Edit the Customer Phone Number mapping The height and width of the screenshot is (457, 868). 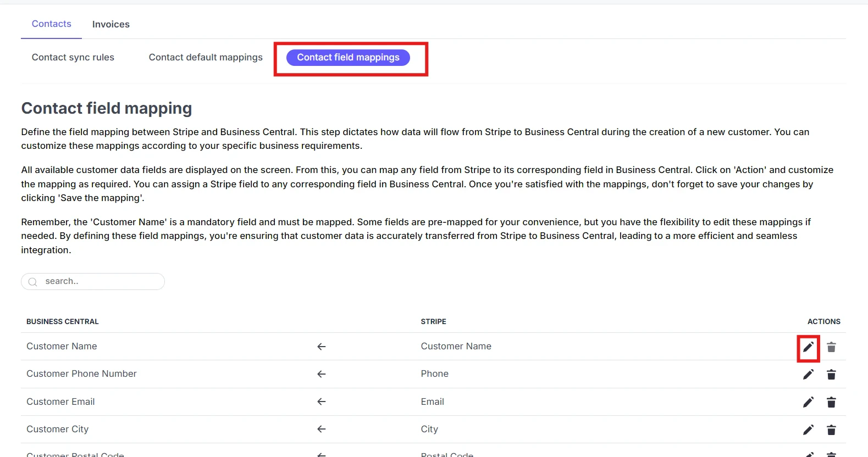[x=808, y=375]
